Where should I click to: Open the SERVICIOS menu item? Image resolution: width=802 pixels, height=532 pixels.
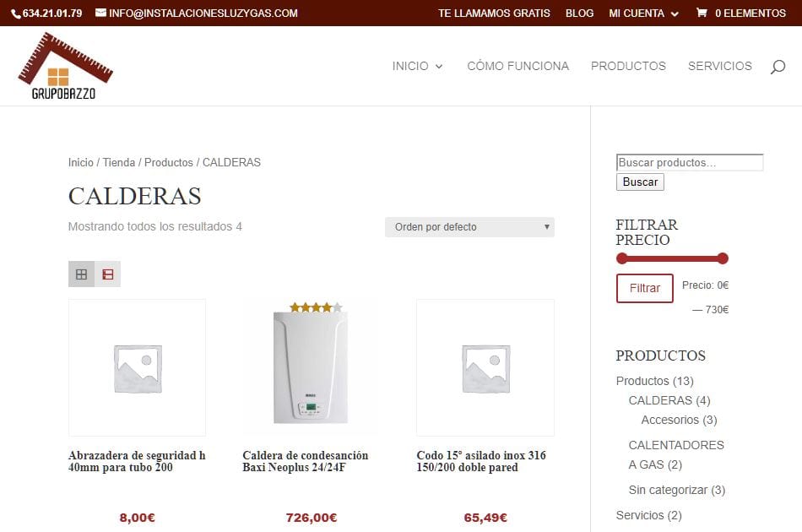(x=719, y=66)
